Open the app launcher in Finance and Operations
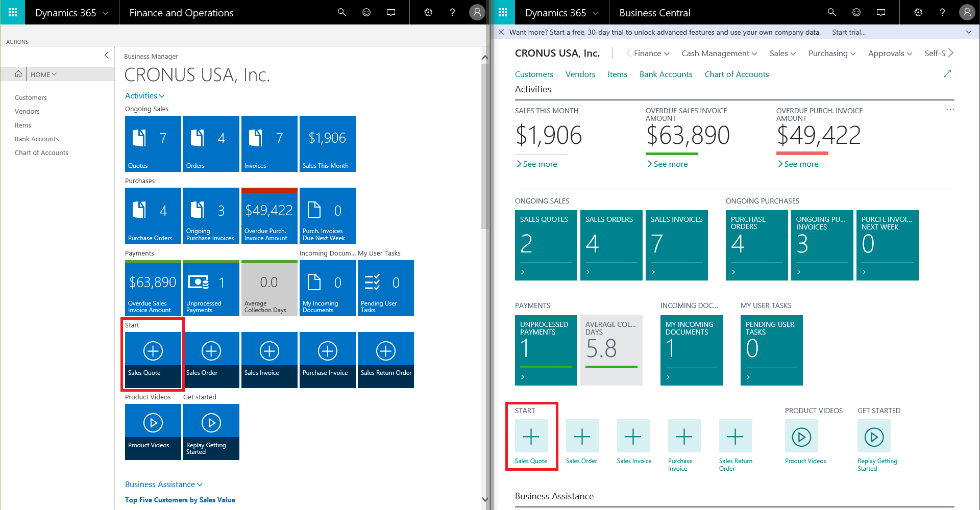Viewport: 980px width, 510px height. pyautogui.click(x=13, y=12)
